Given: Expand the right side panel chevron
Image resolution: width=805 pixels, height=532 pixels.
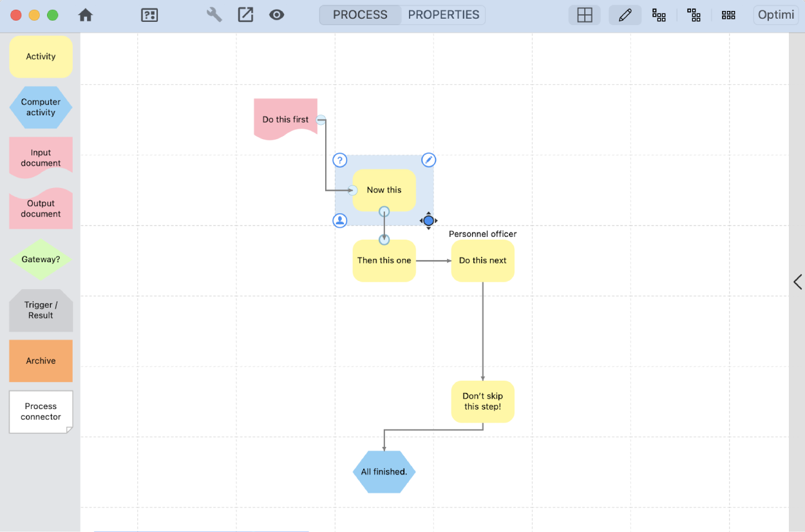Looking at the screenshot, I should point(798,281).
